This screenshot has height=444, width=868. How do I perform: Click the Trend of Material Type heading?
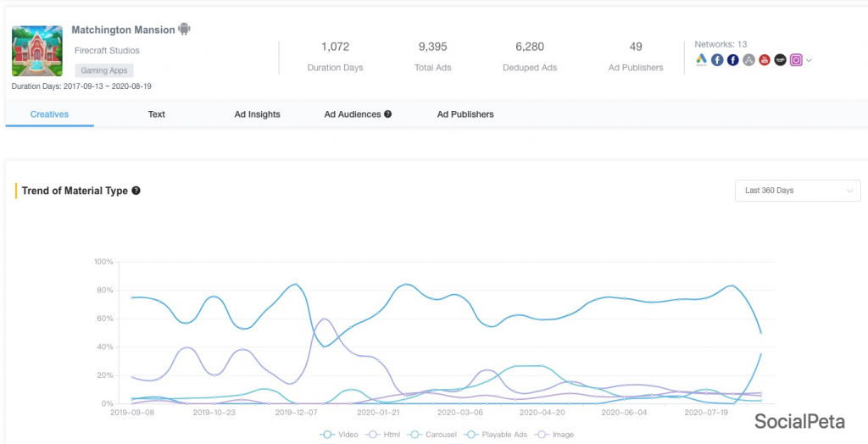(75, 191)
